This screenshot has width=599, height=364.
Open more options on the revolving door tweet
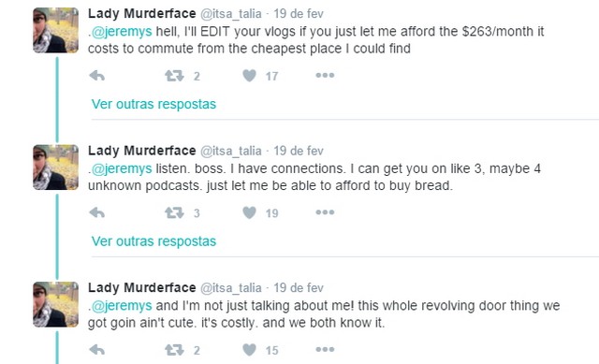(325, 349)
